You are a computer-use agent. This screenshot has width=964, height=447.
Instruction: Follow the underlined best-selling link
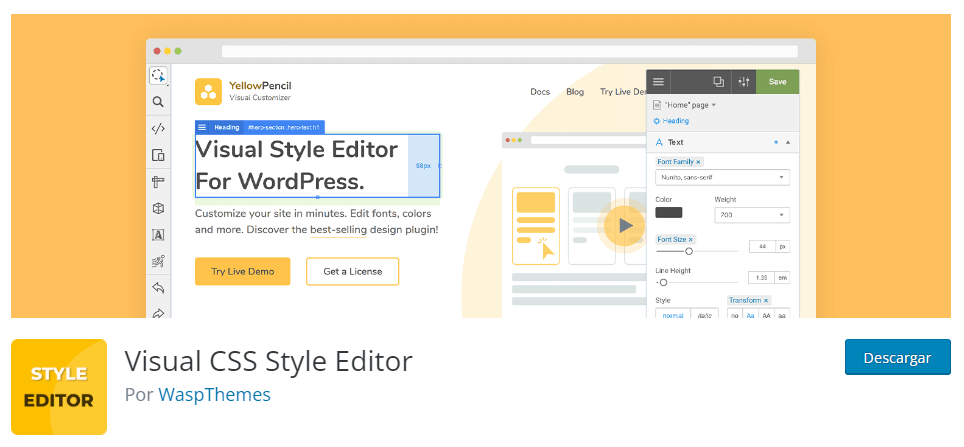point(338,230)
